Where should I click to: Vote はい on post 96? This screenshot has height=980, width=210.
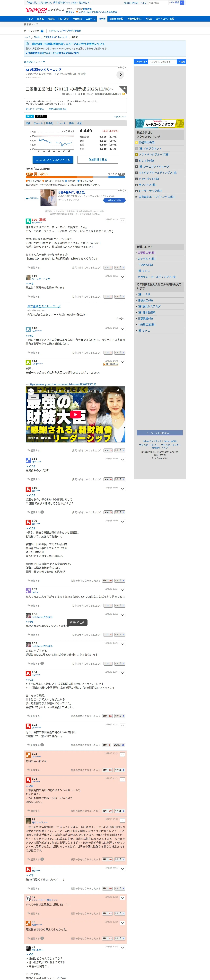[107, 939]
